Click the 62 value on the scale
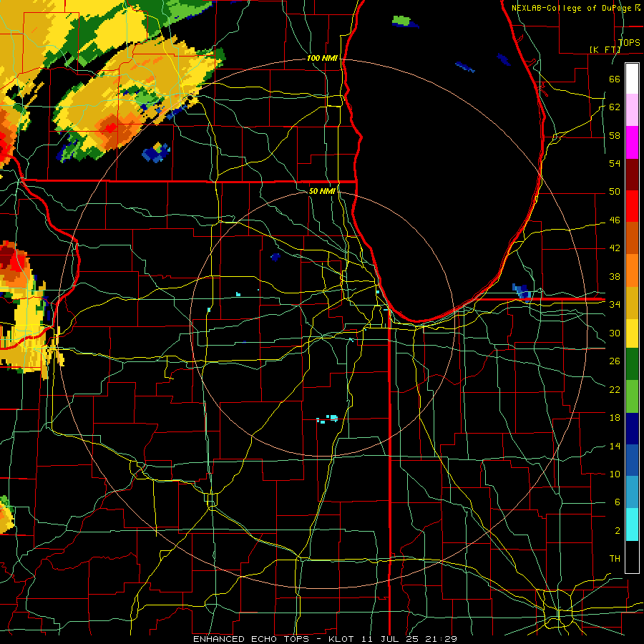 pos(615,107)
